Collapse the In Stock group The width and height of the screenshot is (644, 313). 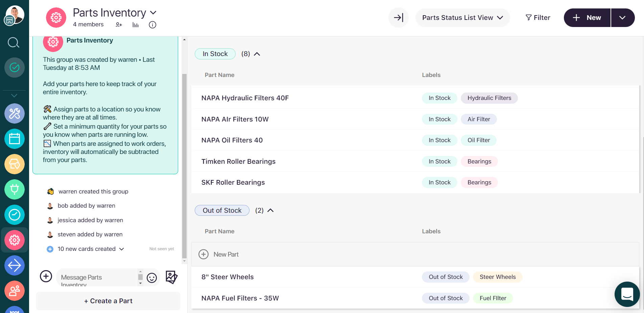[x=257, y=54]
